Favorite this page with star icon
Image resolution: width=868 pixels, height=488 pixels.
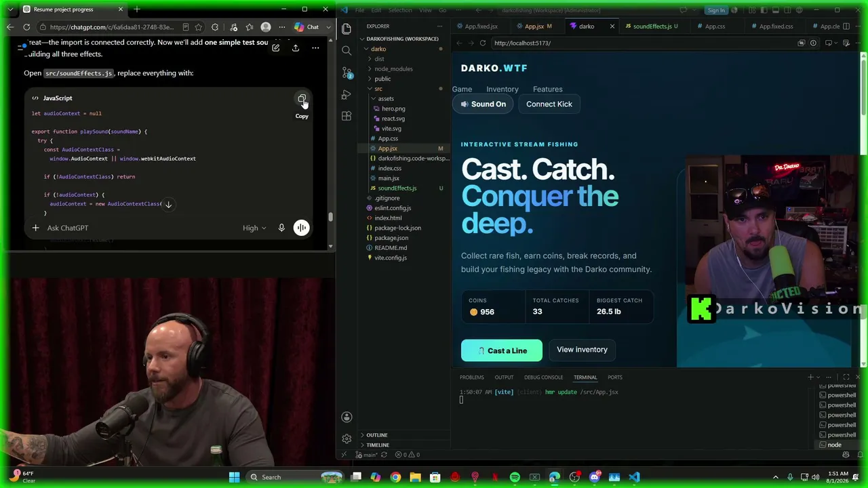click(199, 27)
